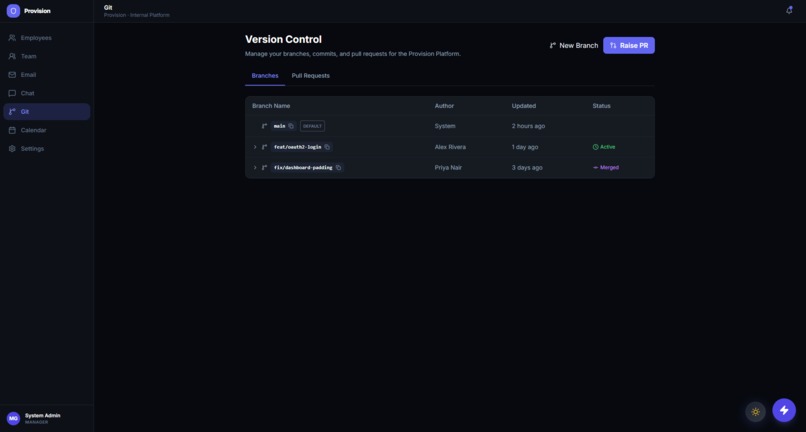
Task: Click the fix/dashboard-padding row branch icon
Action: [264, 168]
